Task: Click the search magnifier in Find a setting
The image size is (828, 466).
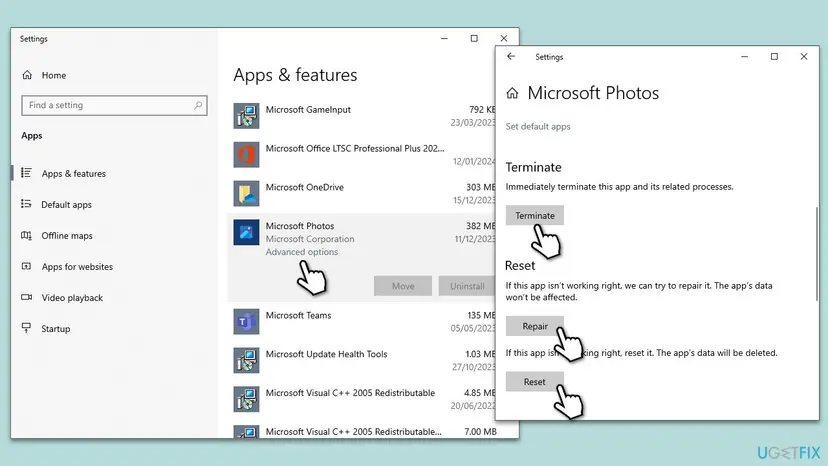Action: pos(198,105)
